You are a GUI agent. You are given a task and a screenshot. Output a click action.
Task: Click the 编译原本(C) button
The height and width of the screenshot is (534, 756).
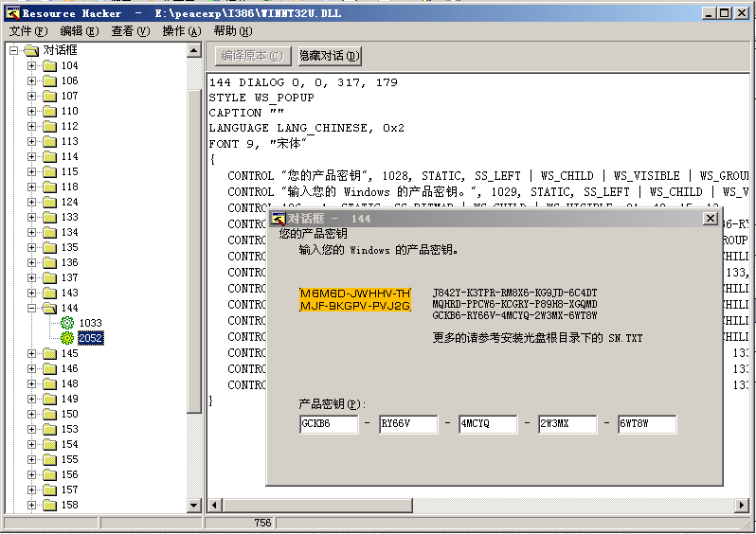(253, 56)
